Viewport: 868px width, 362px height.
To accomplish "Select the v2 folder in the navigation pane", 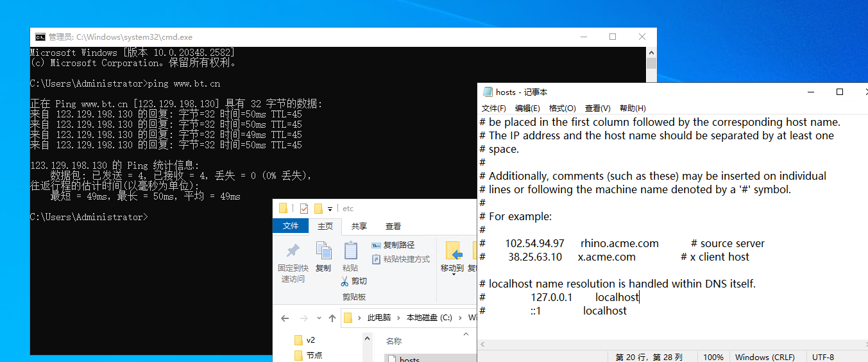I will pos(305,340).
